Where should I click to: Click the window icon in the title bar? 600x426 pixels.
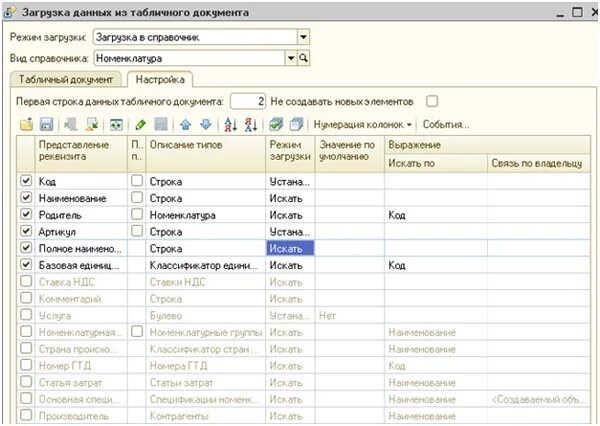pos(10,12)
